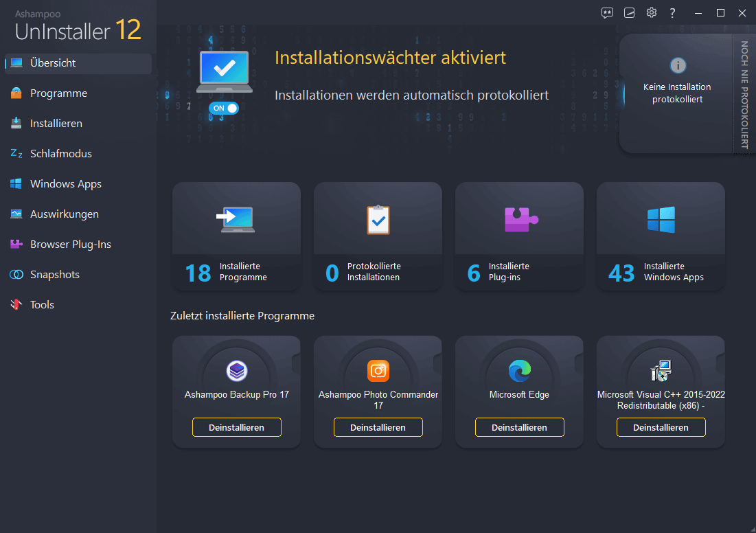Open Schlafmodus via the Zz icon
The image size is (756, 533).
click(15, 153)
